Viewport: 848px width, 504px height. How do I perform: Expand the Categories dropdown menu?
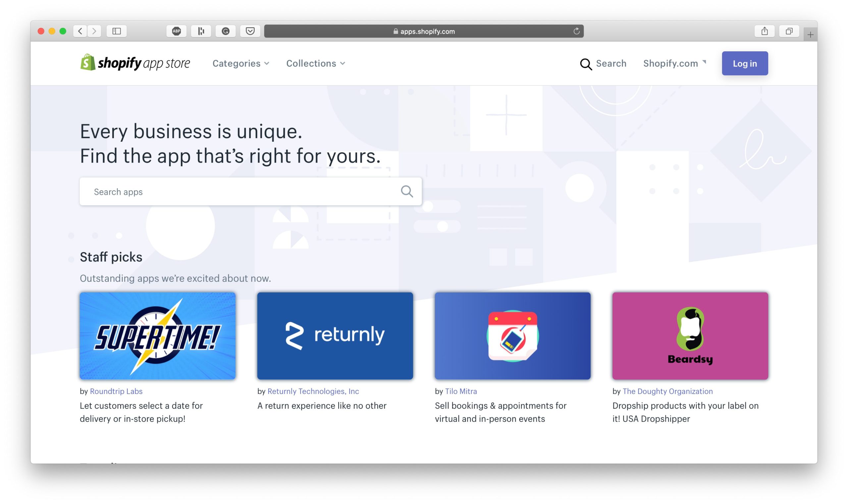[240, 63]
